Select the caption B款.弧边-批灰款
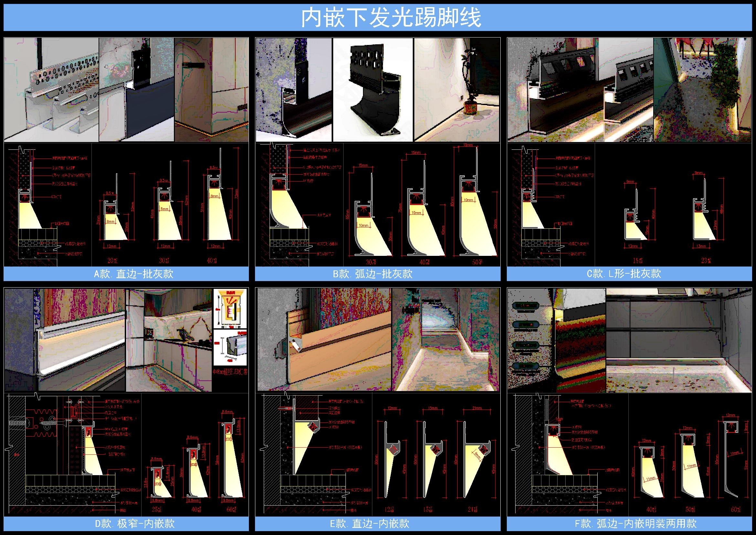This screenshot has width=756, height=535. (372, 274)
